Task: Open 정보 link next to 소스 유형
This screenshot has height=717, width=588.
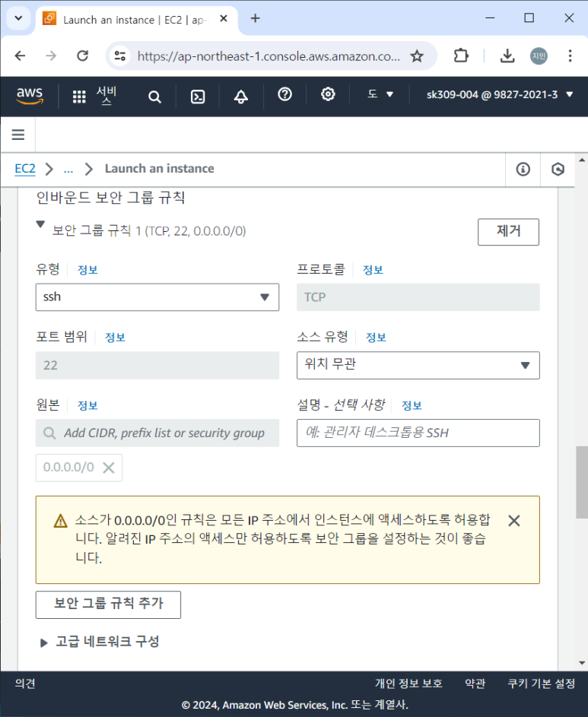Action: coord(376,337)
